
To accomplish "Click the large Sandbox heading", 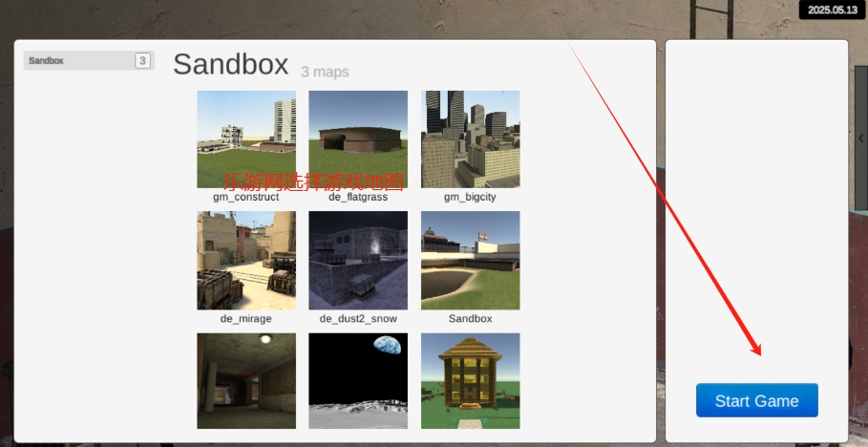I will [231, 65].
